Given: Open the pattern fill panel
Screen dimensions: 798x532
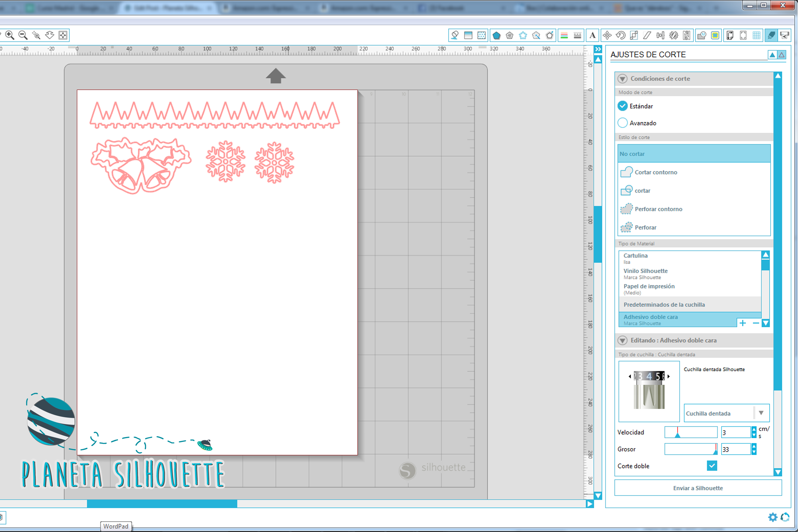Looking at the screenshot, I should click(482, 35).
